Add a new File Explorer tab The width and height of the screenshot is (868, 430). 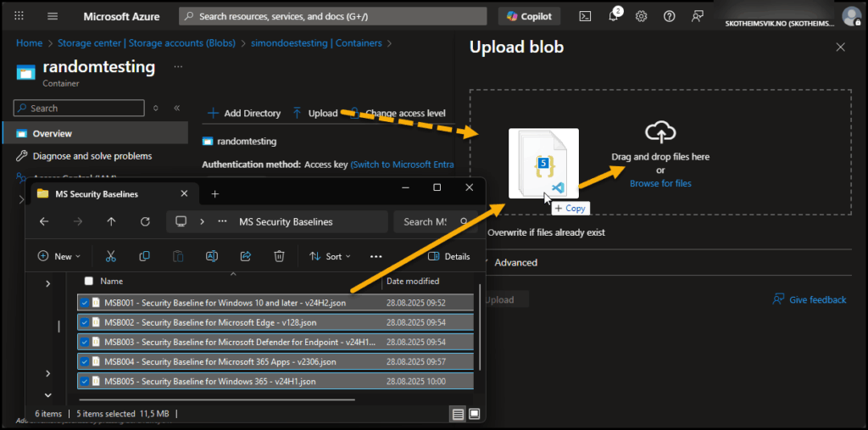point(215,194)
